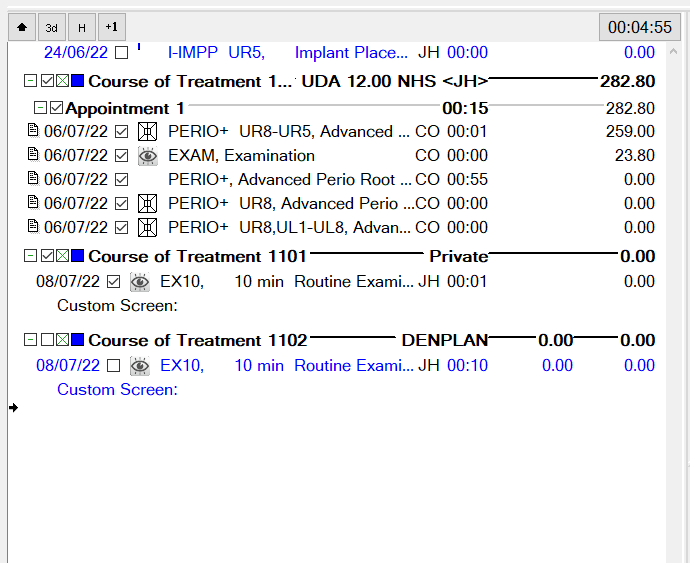
Task: Click 00:10 time on blue EX10 row
Action: pyautogui.click(x=467, y=366)
